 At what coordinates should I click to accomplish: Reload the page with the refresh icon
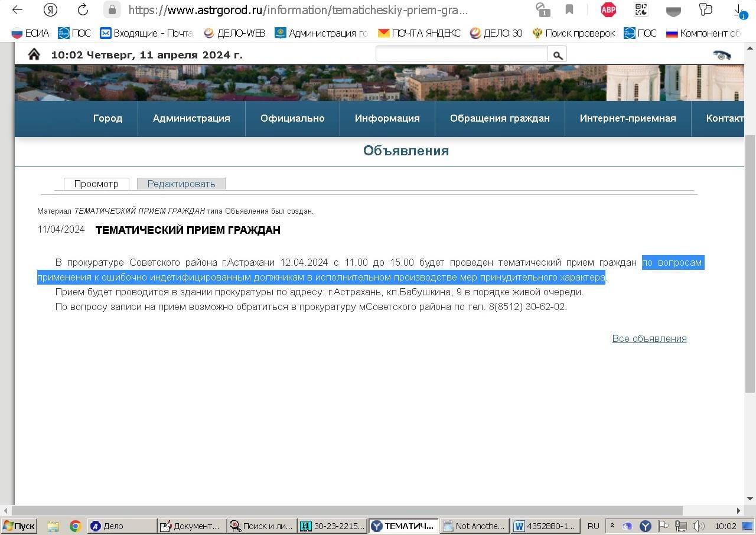(x=83, y=9)
